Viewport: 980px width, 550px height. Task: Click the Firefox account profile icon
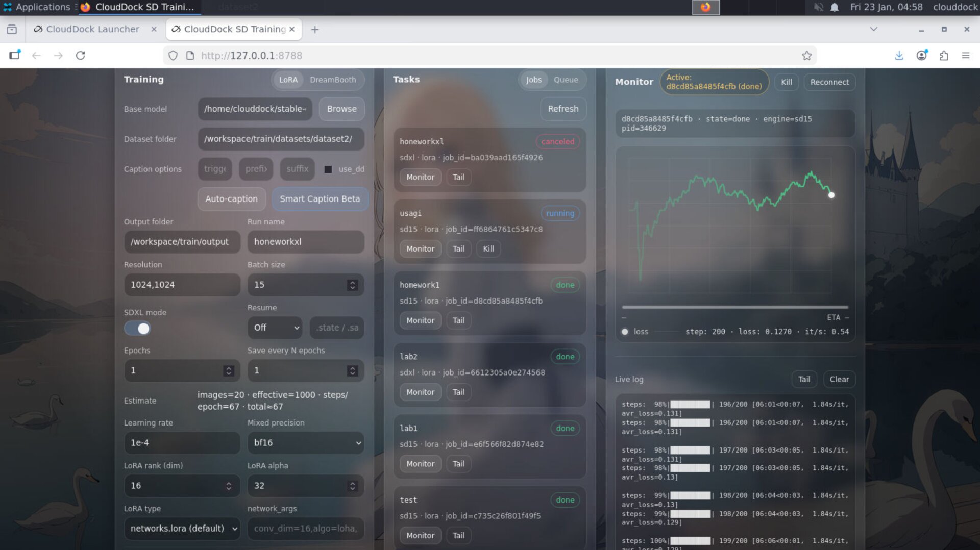pos(921,56)
